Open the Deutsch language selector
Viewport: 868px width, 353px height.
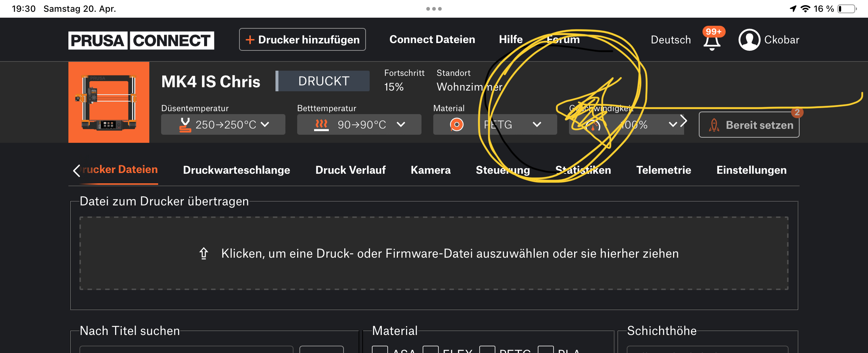pyautogui.click(x=671, y=40)
